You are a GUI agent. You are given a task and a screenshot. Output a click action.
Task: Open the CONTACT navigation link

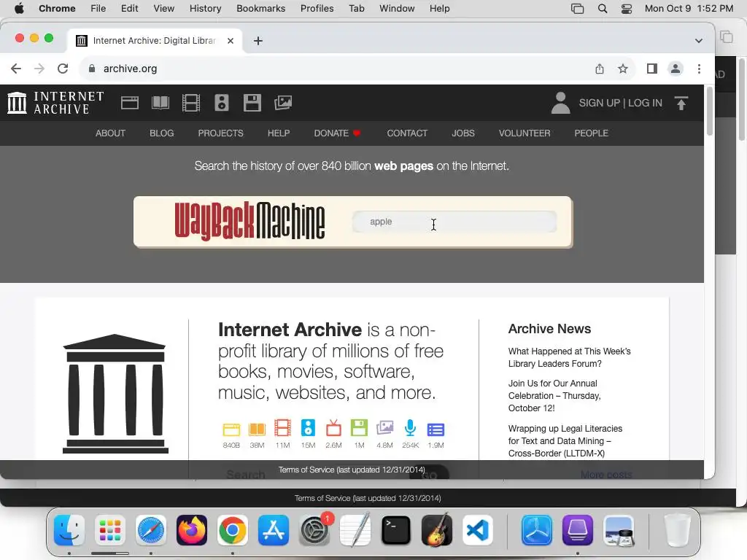(407, 133)
